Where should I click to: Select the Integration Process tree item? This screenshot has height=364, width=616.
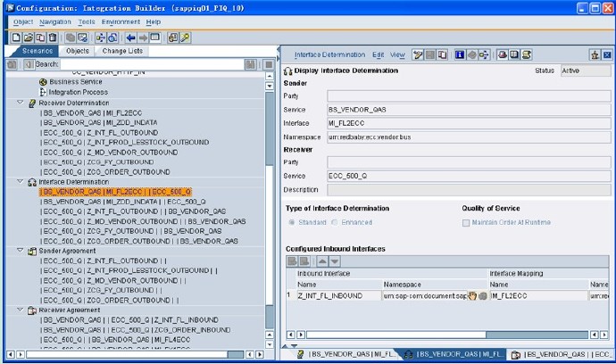pyautogui.click(x=78, y=92)
